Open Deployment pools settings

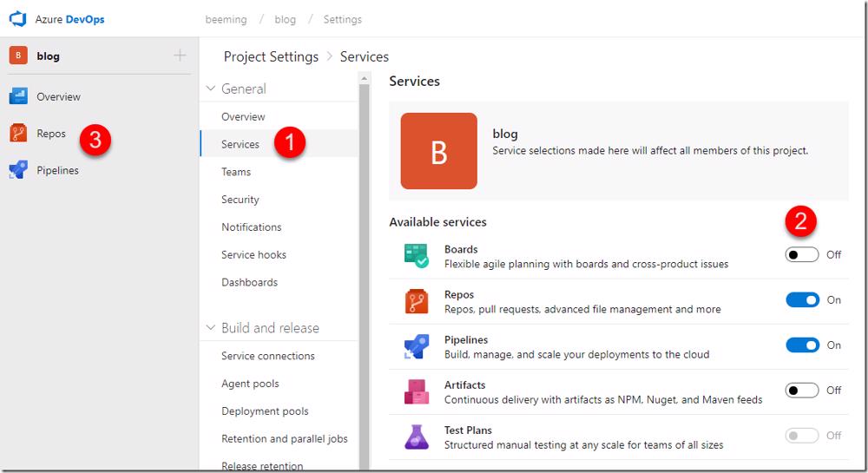[x=265, y=411]
